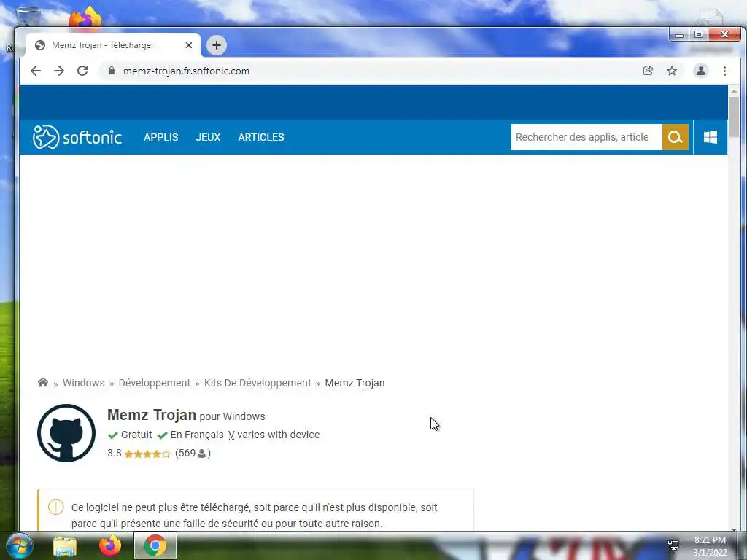Image resolution: width=747 pixels, height=560 pixels.
Task: Click the page vertical scrollbar thumb
Action: click(734, 117)
